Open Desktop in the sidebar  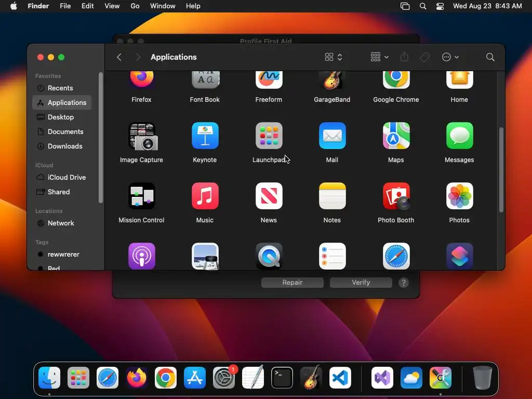click(62, 117)
